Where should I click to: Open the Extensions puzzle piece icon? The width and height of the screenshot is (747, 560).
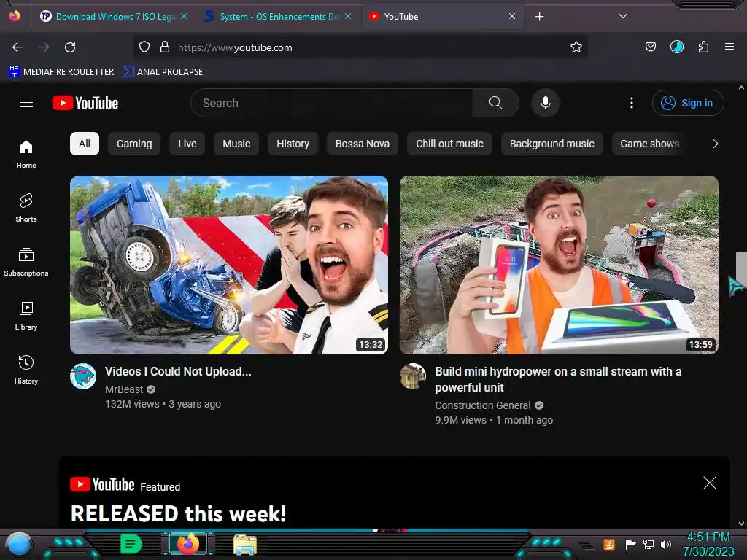click(x=703, y=47)
